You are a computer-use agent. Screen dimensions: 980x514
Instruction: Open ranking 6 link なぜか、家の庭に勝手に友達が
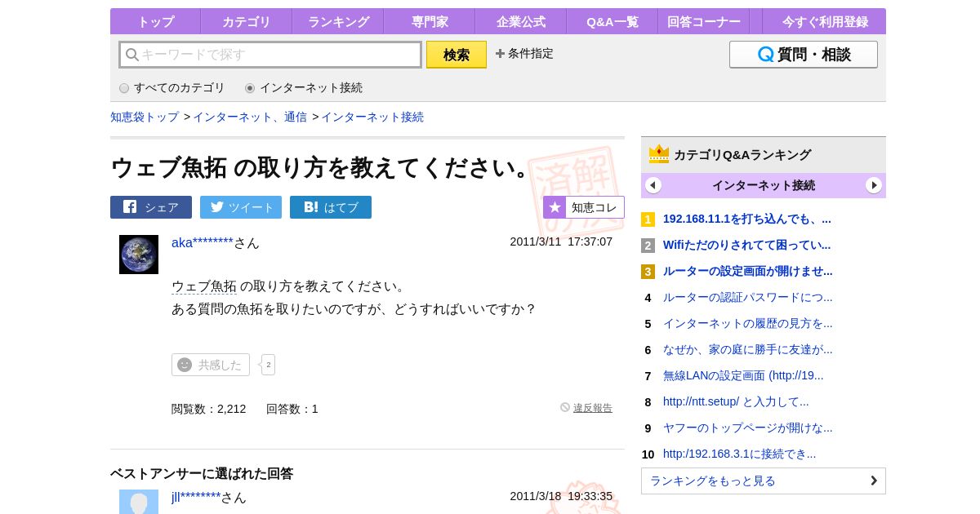point(748,349)
